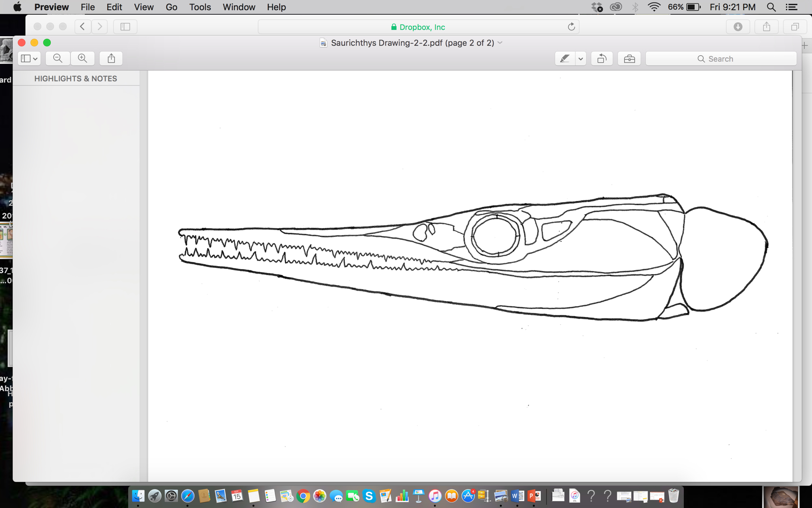Screen dimensions: 812x508
Task: Select the highlight pen tool
Action: point(564,59)
